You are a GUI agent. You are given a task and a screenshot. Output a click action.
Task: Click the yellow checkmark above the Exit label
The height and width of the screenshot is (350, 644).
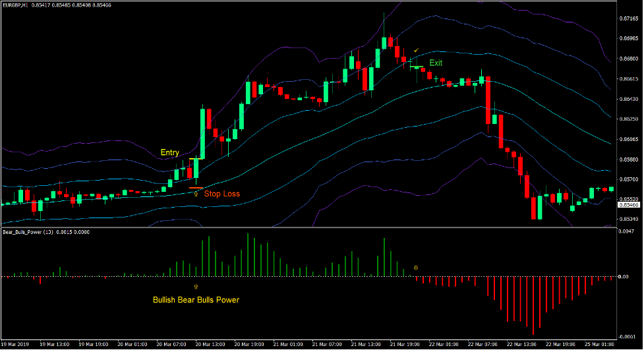pos(416,51)
